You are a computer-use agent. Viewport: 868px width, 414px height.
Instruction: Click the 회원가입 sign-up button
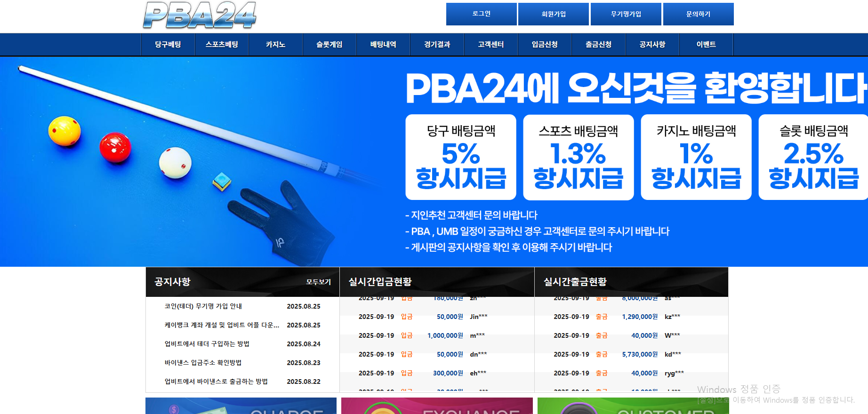[554, 14]
